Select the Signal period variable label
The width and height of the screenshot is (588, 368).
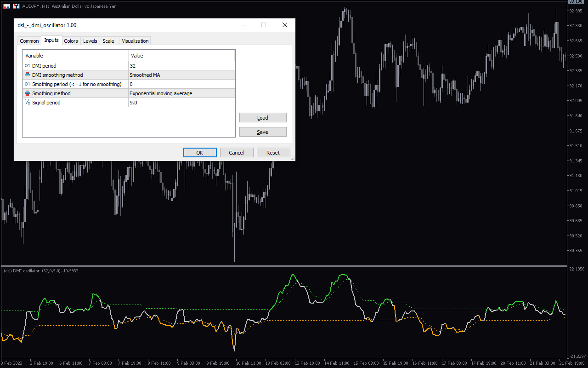pyautogui.click(x=46, y=103)
